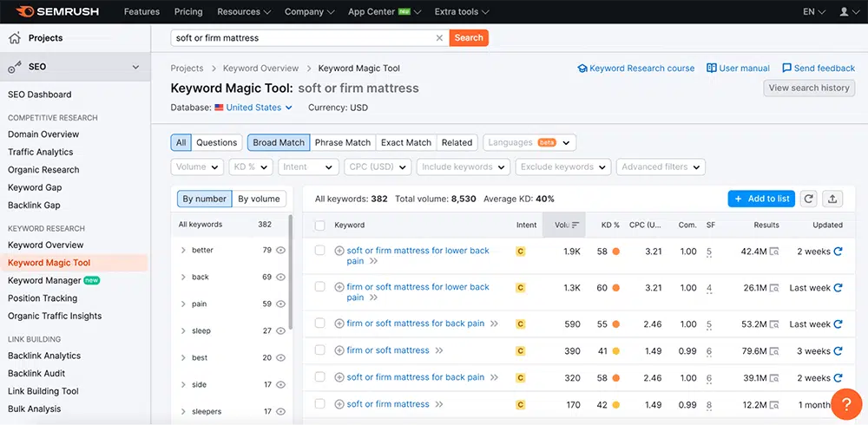
Task: Switch to Phrase Match tab
Action: tap(343, 143)
